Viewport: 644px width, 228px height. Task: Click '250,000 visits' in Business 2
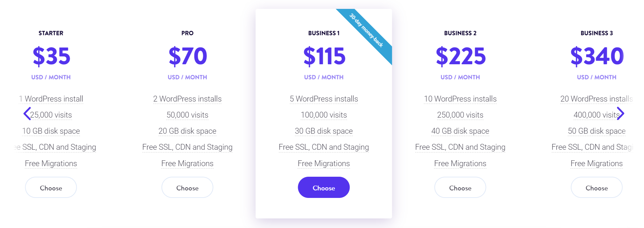460,115
